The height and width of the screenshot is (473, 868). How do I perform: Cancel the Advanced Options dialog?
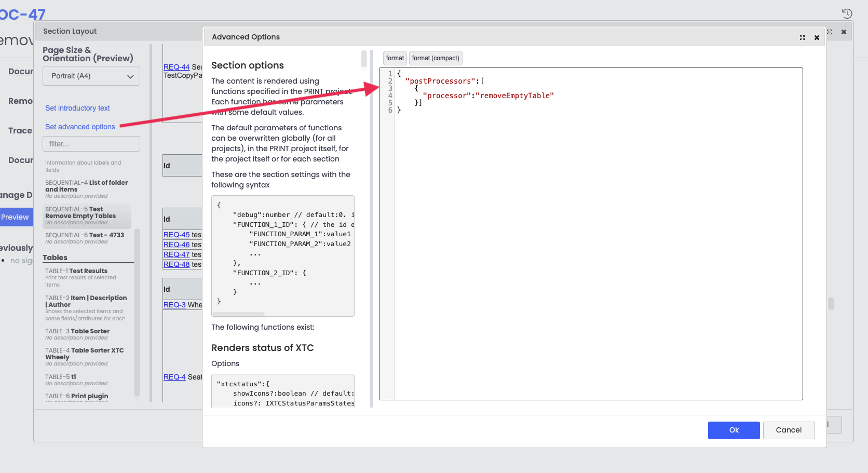[x=789, y=430]
